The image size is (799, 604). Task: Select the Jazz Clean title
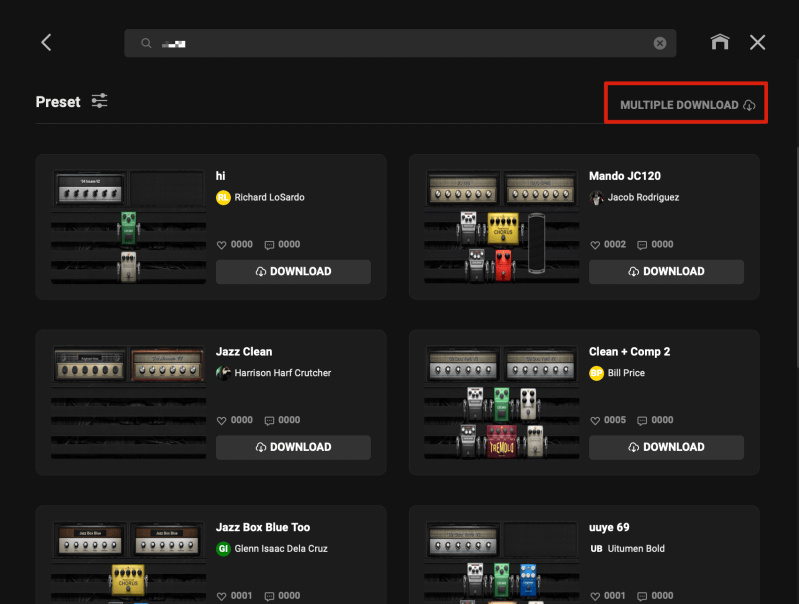[244, 352]
